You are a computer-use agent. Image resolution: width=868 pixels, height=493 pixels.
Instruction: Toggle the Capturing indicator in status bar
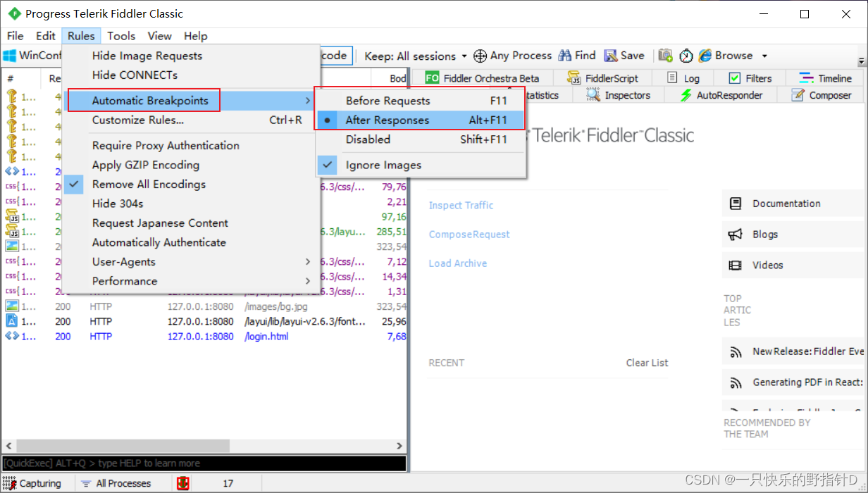[33, 483]
